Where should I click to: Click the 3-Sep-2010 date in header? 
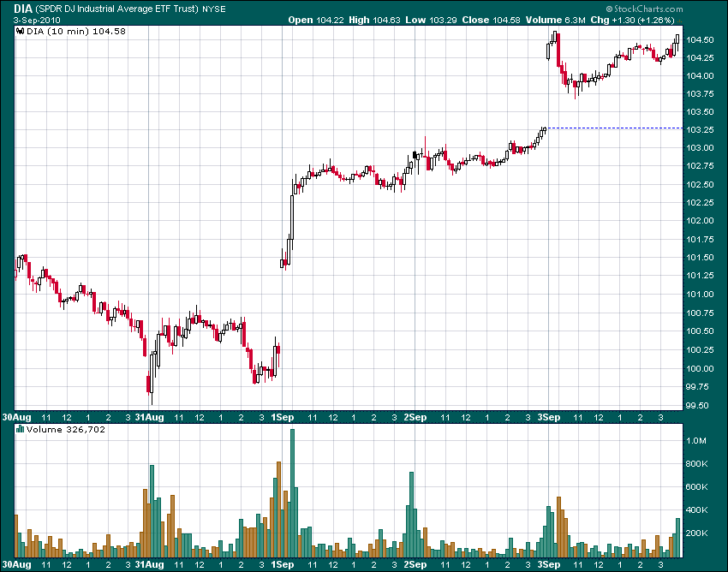click(37, 21)
